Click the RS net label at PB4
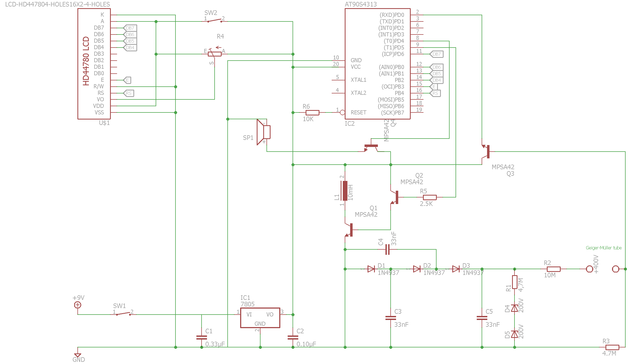The width and height of the screenshot is (637, 364). click(x=435, y=93)
